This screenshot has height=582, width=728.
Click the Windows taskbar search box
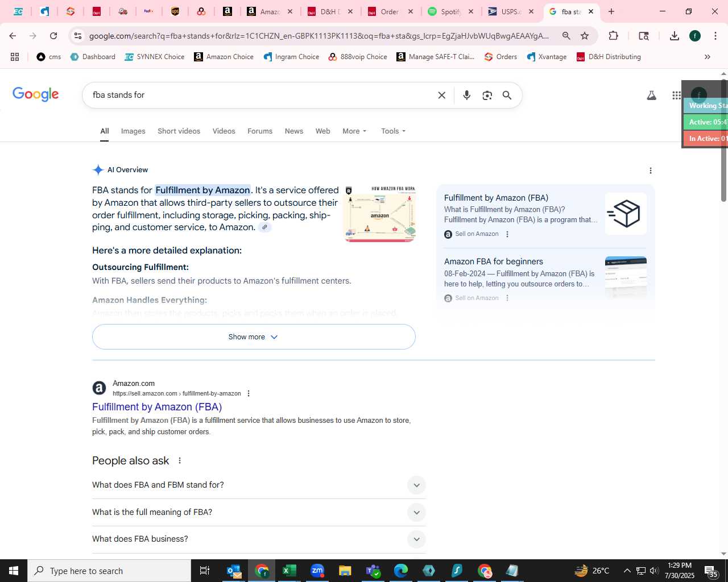109,571
